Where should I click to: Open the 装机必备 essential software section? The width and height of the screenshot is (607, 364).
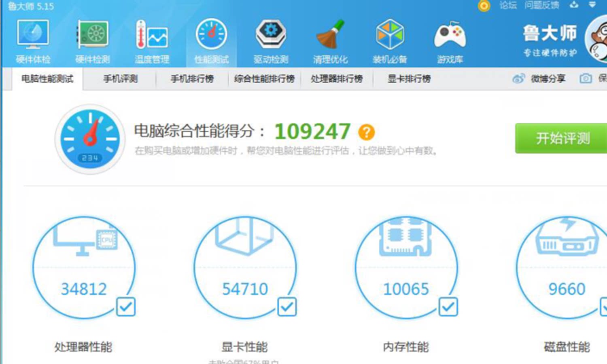click(390, 42)
